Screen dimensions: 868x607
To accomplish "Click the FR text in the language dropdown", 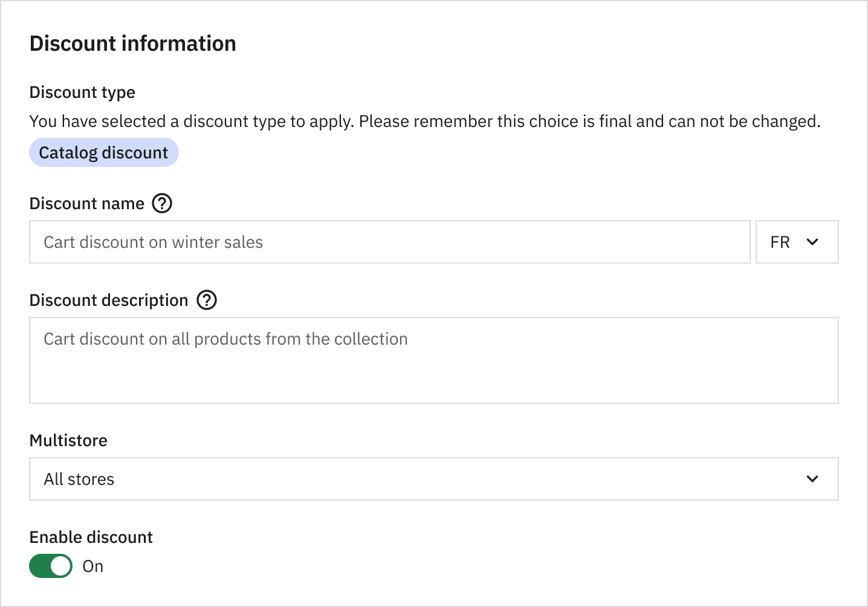I will click(780, 242).
